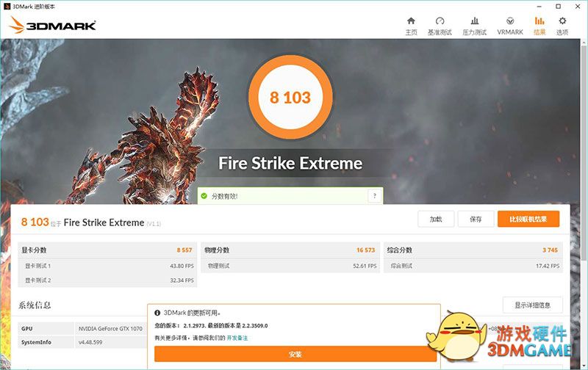Screen dimensions: 588x370
Task: Click the update info icon
Action: point(157,313)
